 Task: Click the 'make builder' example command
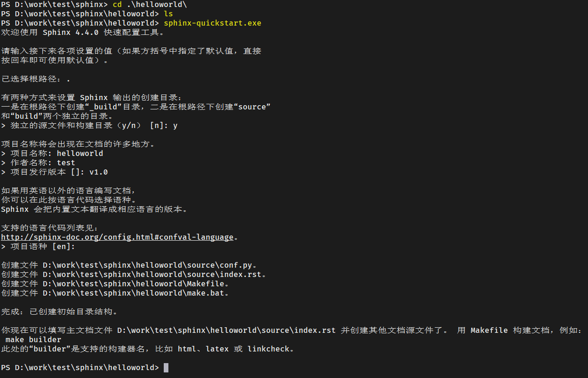[x=33, y=340]
